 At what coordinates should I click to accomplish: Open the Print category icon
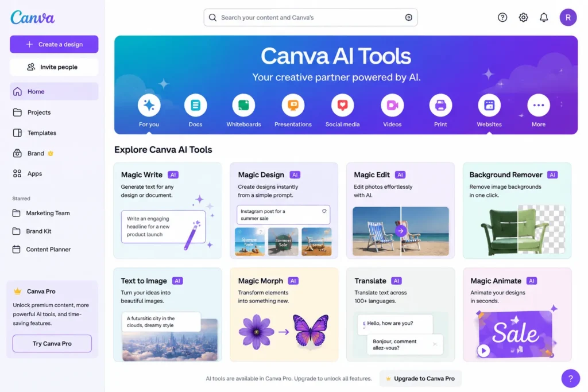[440, 105]
